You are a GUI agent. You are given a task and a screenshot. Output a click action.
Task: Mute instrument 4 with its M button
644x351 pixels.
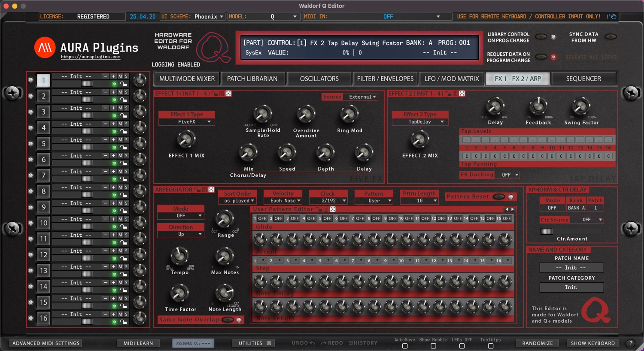tap(120, 124)
